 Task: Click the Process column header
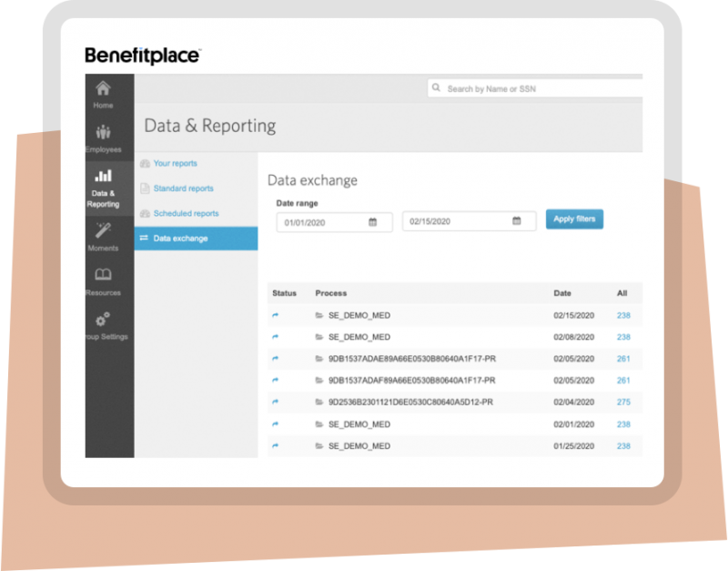331,293
